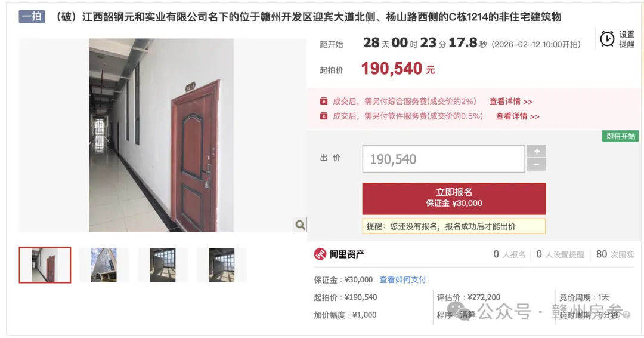Click the red fee icon beside 软件服务费
The image size is (644, 338).
pos(324,116)
